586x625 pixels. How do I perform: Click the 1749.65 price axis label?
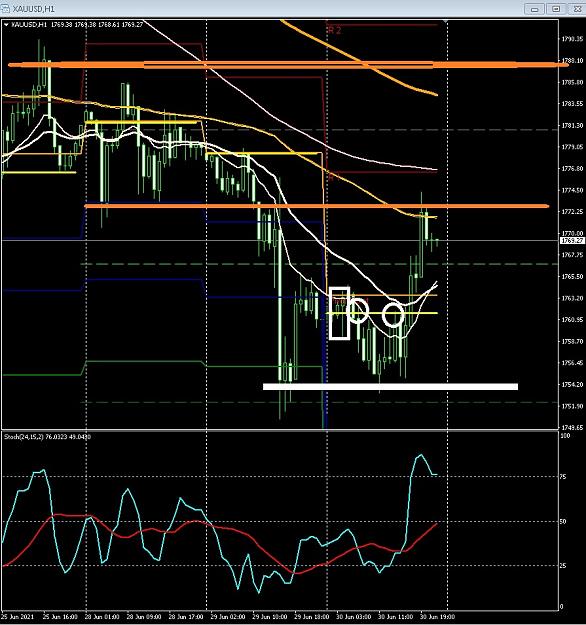[572, 427]
